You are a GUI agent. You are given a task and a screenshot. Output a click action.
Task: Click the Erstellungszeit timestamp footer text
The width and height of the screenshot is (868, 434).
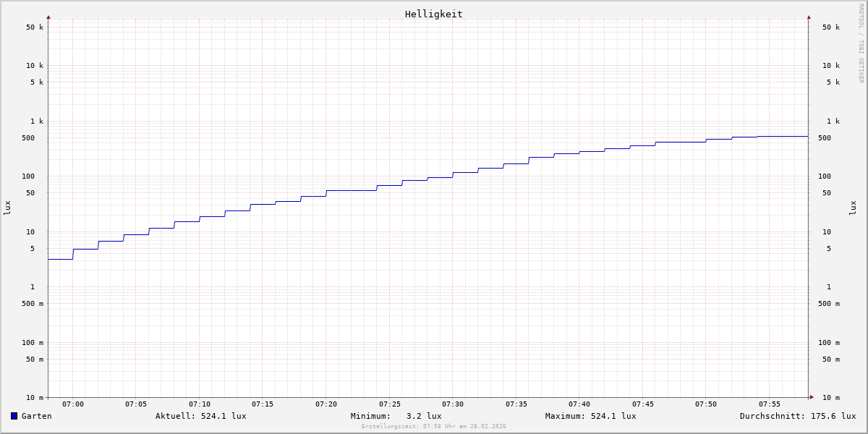(x=434, y=427)
